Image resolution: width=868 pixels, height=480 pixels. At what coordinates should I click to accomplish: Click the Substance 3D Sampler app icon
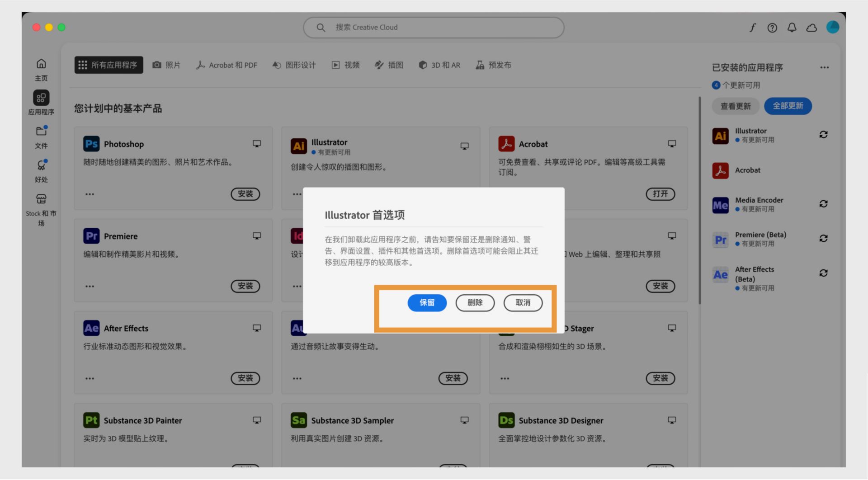tap(299, 420)
